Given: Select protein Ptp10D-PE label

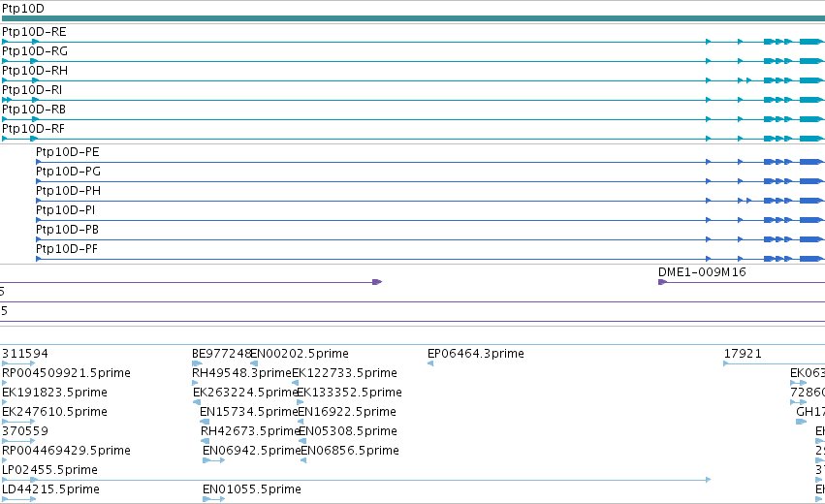Looking at the screenshot, I should point(67,152).
